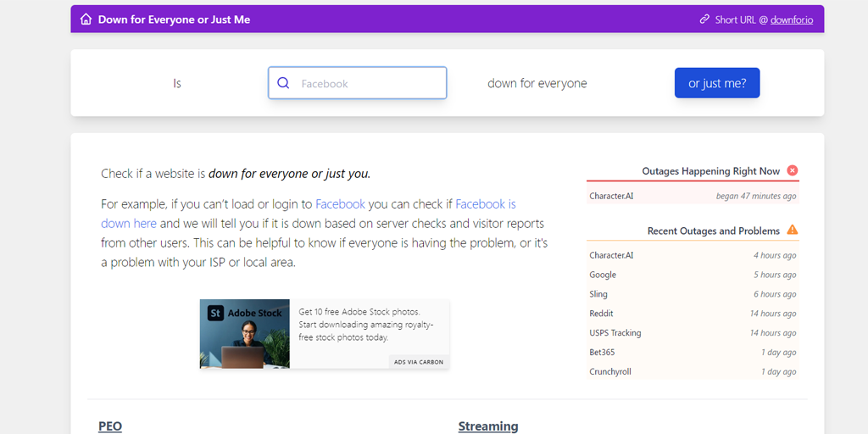Focus the Facebook website search field
868x434 pixels.
click(x=358, y=83)
